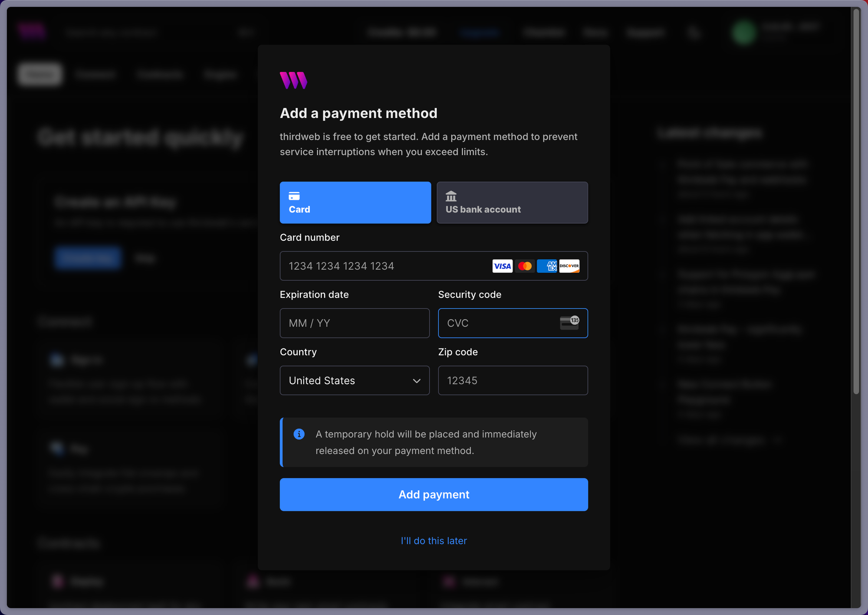Viewport: 868px width, 615px height.
Task: Switch to US bank account tab
Action: tap(512, 203)
